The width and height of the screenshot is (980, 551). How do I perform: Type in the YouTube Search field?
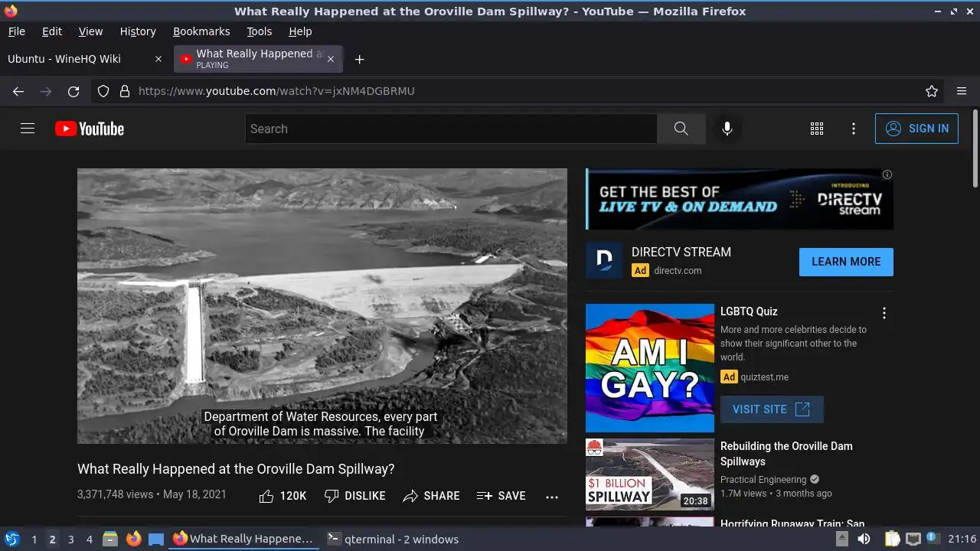pyautogui.click(x=452, y=129)
